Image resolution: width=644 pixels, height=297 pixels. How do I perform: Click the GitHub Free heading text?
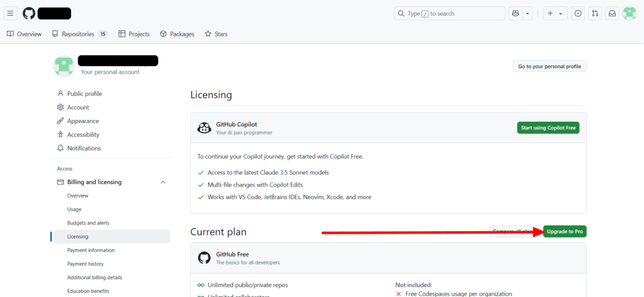click(x=233, y=254)
